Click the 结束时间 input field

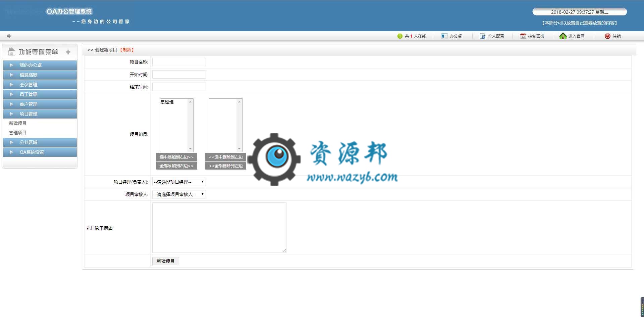point(179,87)
